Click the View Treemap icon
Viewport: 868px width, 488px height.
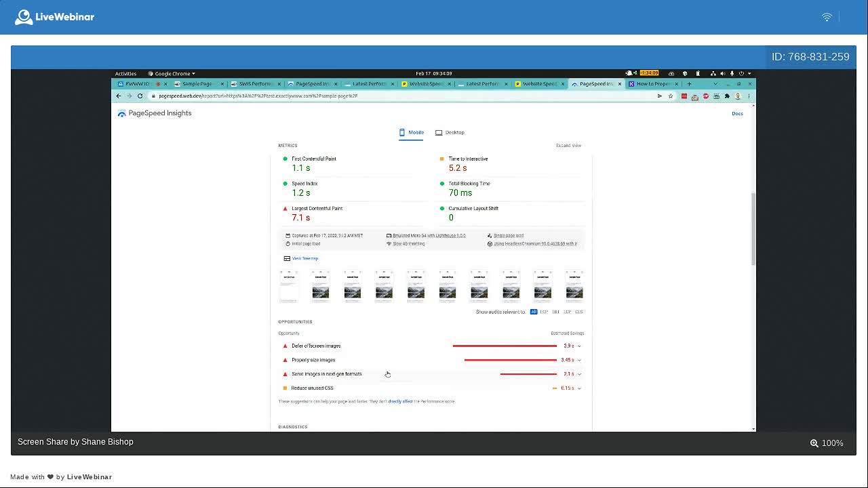point(287,258)
